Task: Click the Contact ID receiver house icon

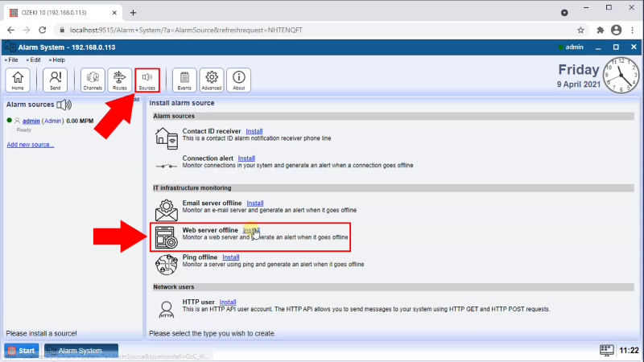Action: (167, 138)
